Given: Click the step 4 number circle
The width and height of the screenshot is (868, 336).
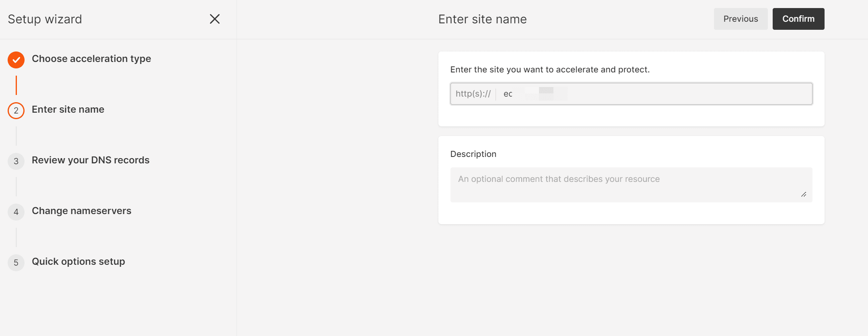Looking at the screenshot, I should (16, 212).
